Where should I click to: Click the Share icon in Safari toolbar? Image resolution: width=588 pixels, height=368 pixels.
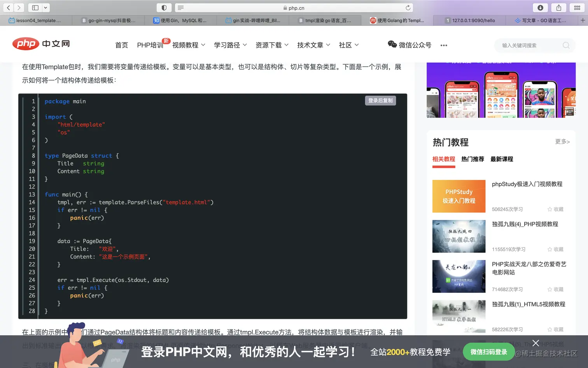click(558, 7)
